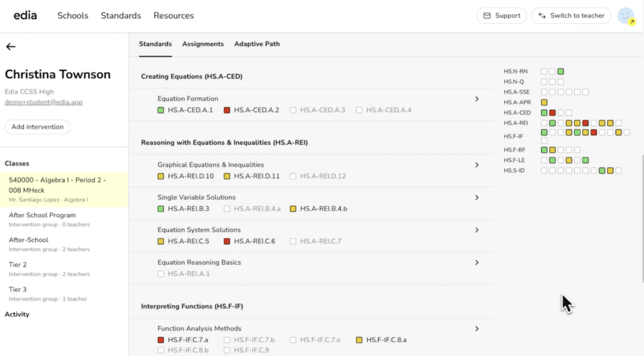Click the yellow HS.A-REI.D.10 status square
This screenshot has width=644, height=356.
160,176
